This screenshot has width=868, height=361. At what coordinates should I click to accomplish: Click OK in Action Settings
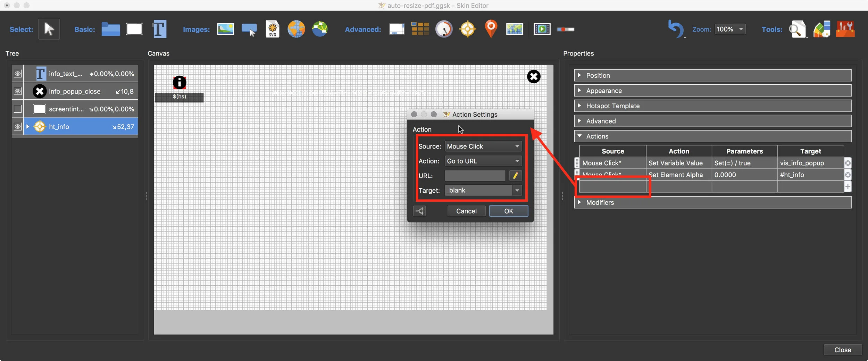pyautogui.click(x=509, y=211)
